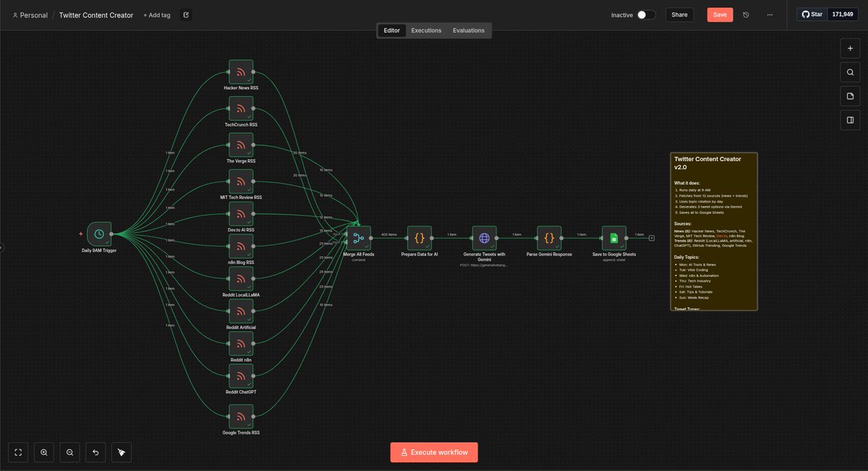Click the zoom to fit icon
Image resolution: width=868 pixels, height=471 pixels.
pos(18,452)
